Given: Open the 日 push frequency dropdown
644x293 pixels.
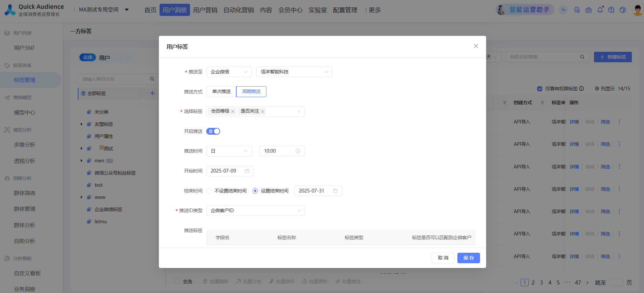Looking at the screenshot, I should coord(229,151).
